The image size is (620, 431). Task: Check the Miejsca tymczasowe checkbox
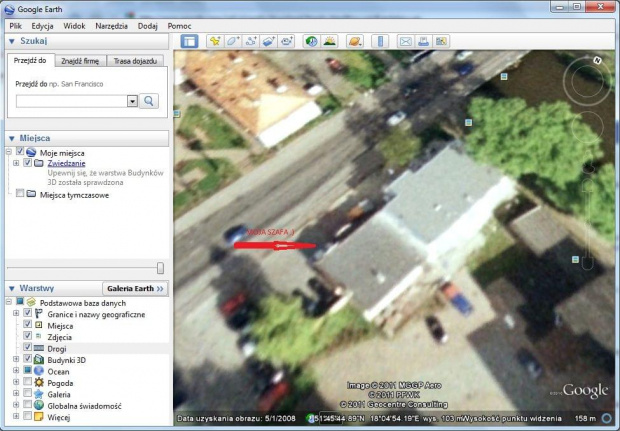pyautogui.click(x=20, y=193)
